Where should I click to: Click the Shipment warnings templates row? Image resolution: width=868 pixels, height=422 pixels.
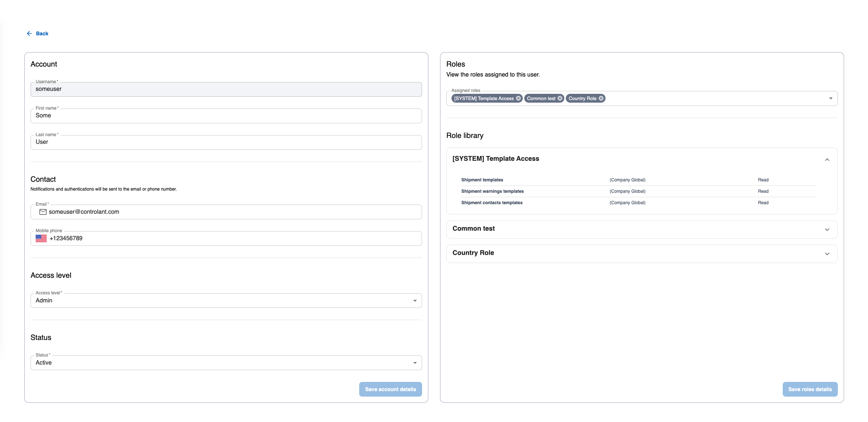click(639, 191)
